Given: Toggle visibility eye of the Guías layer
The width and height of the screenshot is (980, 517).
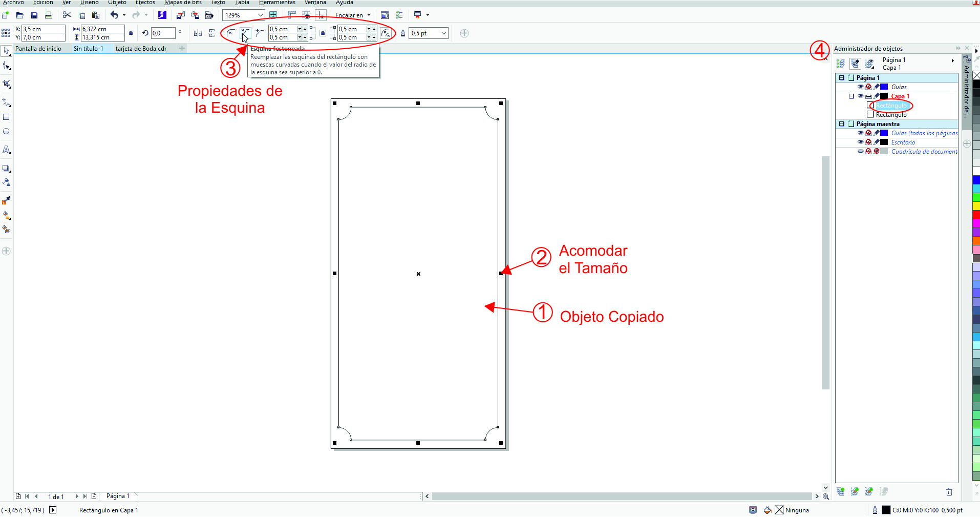Looking at the screenshot, I should click(860, 87).
